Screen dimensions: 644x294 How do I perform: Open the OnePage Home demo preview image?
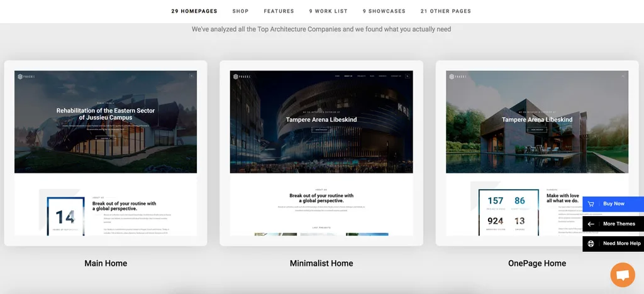click(516, 153)
